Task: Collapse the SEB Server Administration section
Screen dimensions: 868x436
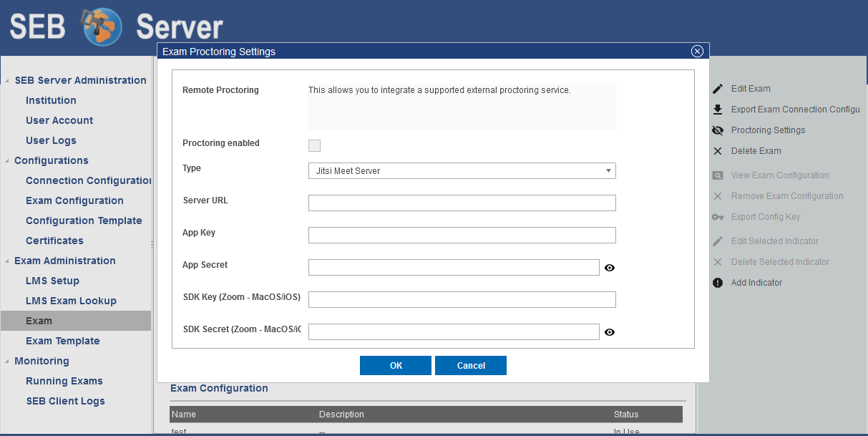Action: pos(7,81)
